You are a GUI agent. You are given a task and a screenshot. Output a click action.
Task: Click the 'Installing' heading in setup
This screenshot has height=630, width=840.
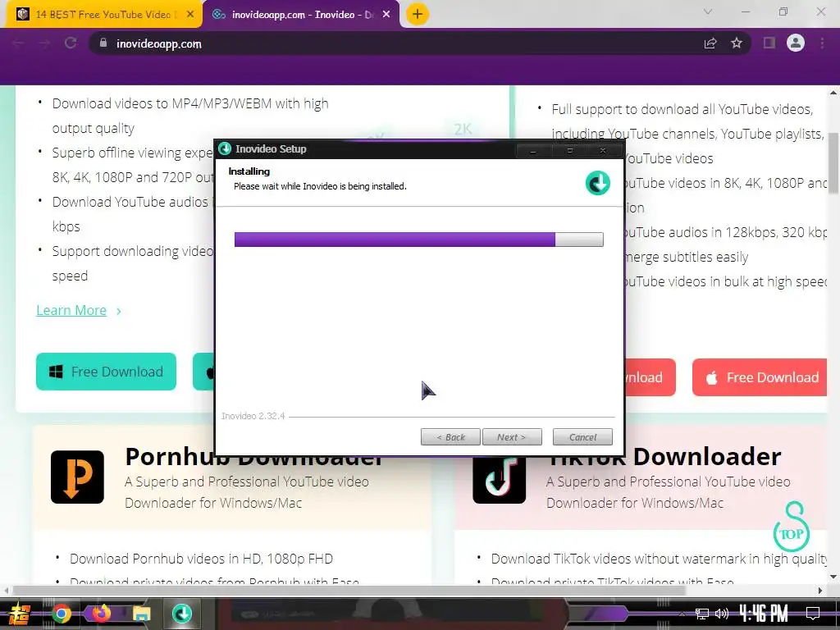tap(249, 171)
